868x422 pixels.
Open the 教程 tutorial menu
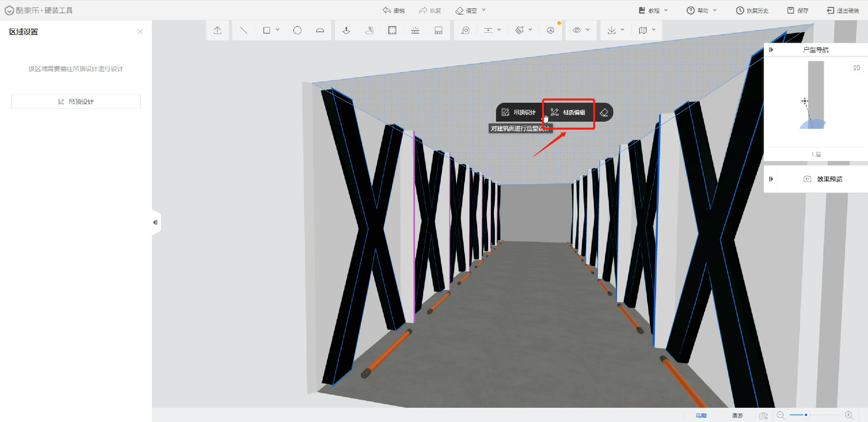click(x=653, y=11)
